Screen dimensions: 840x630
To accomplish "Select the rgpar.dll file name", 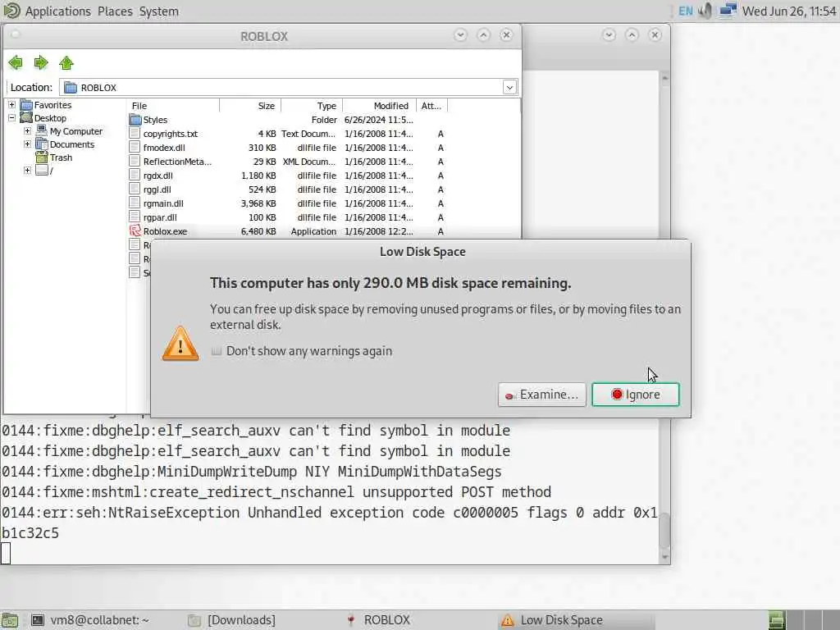I will coord(160,217).
